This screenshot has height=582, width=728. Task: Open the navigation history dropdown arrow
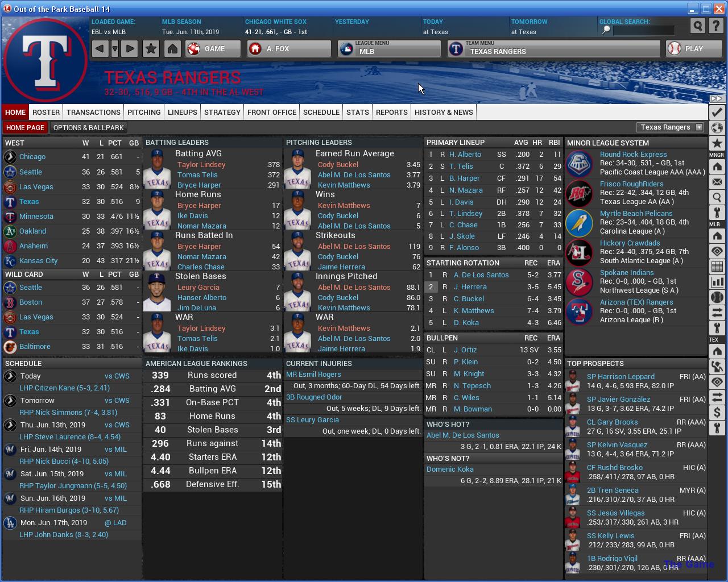115,48
